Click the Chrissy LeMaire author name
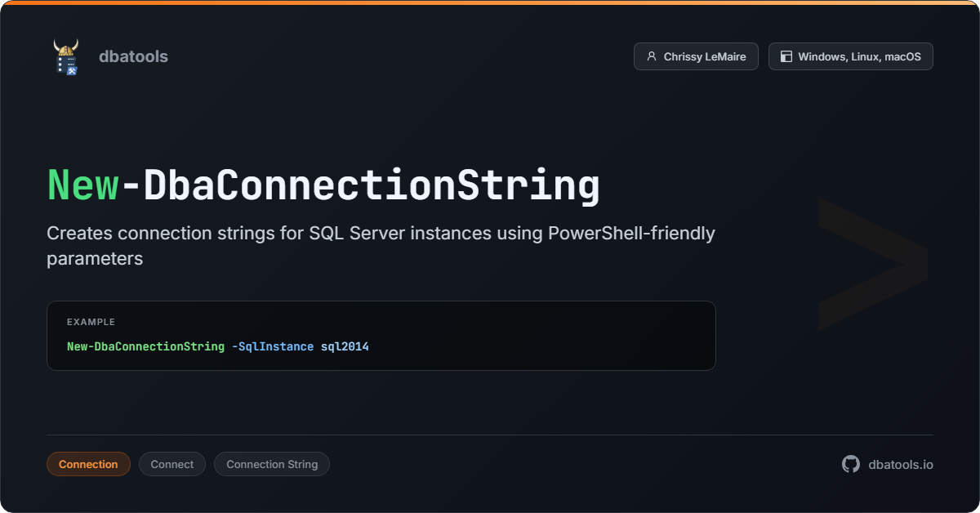 pos(704,56)
